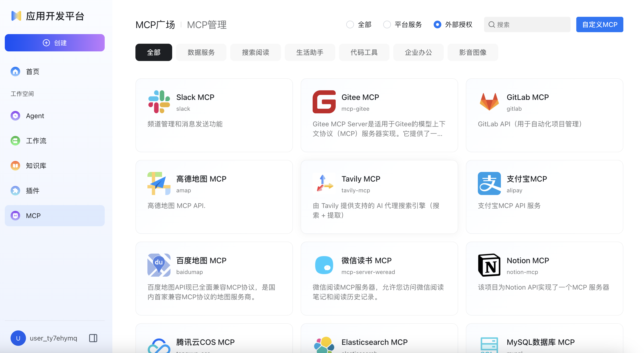
Task: Open 插件 from the sidebar
Action: [32, 190]
